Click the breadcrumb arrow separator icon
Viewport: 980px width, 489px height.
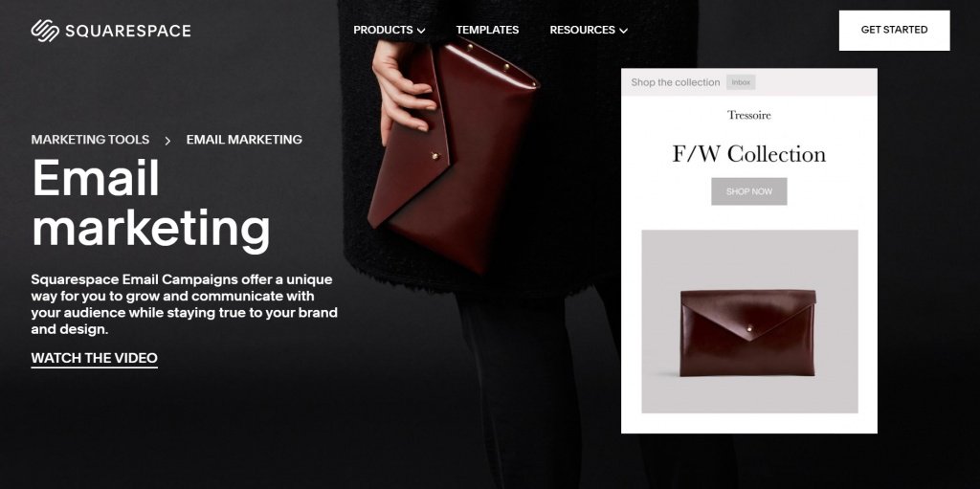click(167, 141)
